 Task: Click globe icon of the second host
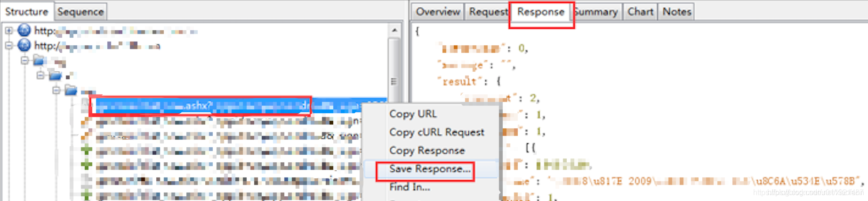click(x=24, y=46)
